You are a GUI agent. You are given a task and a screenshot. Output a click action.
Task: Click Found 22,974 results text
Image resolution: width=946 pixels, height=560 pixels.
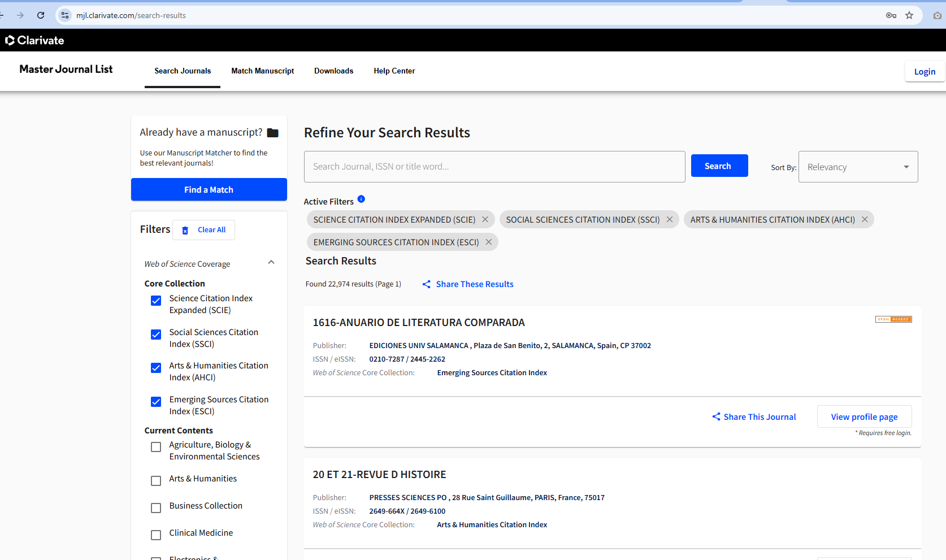353,284
